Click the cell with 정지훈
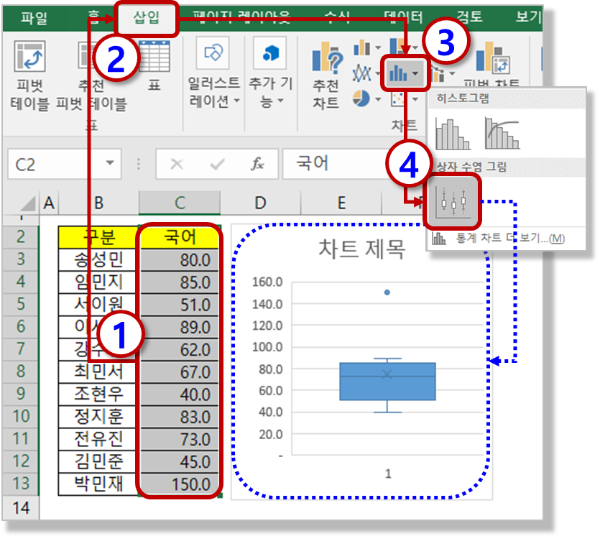This screenshot has width=600, height=538. pyautogui.click(x=98, y=417)
